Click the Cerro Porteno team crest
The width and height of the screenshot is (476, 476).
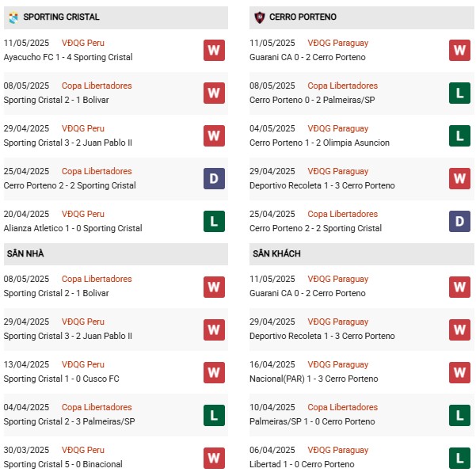pyautogui.click(x=260, y=17)
